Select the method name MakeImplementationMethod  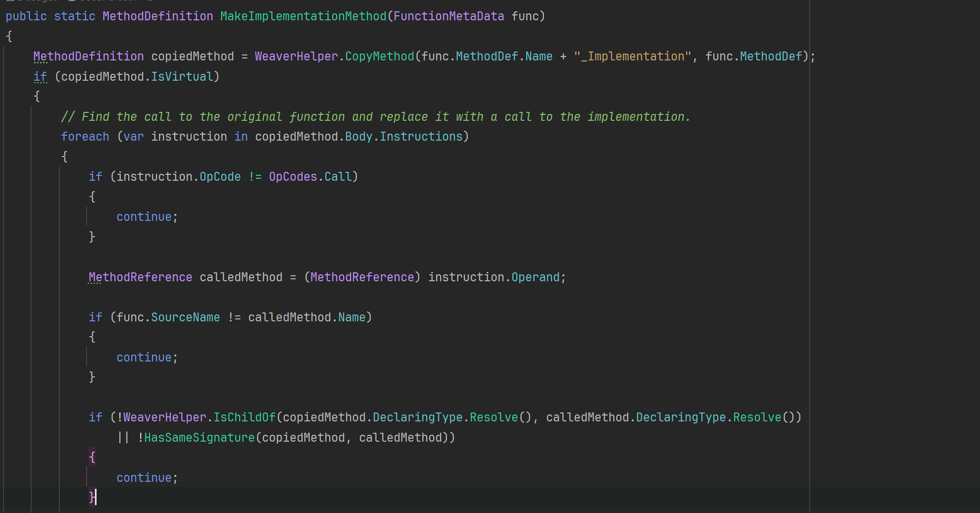303,16
